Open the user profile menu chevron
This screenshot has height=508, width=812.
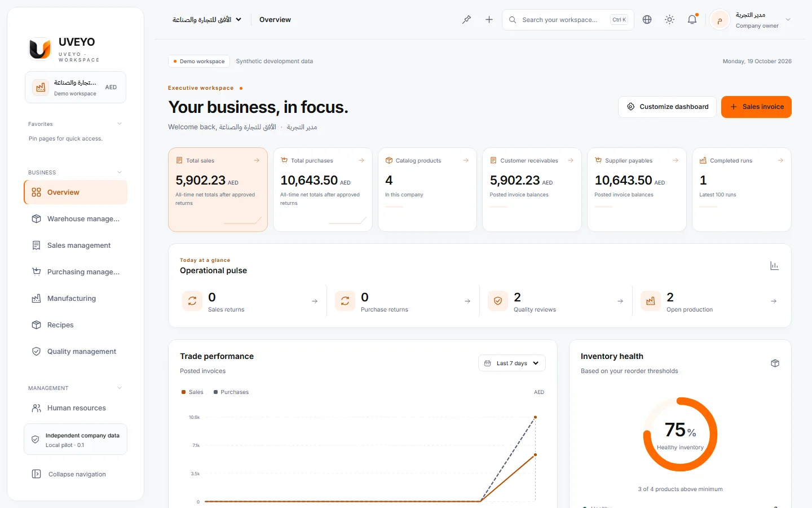788,20
